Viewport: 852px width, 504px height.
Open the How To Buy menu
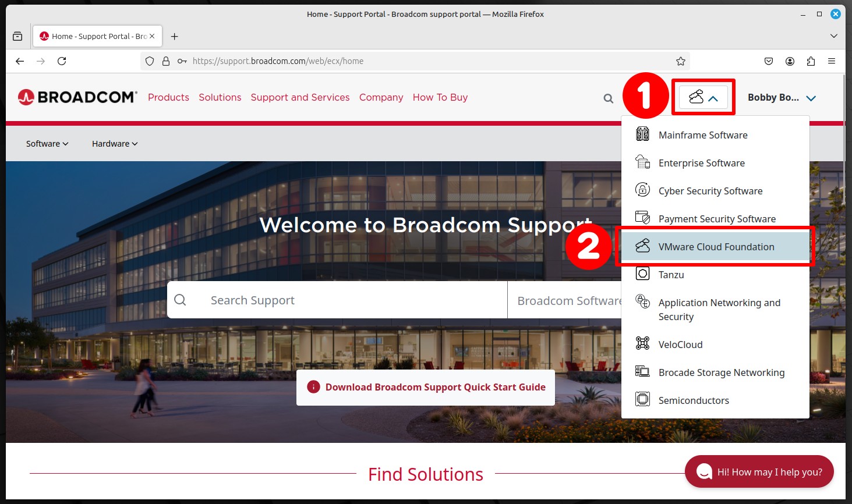440,97
